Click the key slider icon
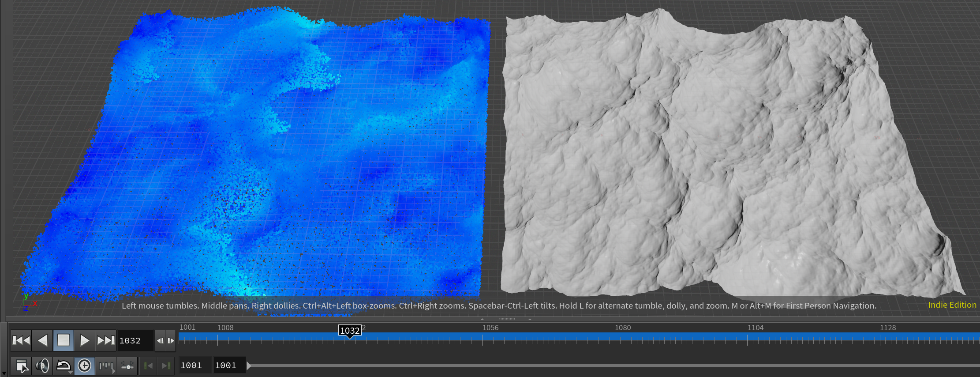This screenshot has width=980, height=377. pos(127,366)
